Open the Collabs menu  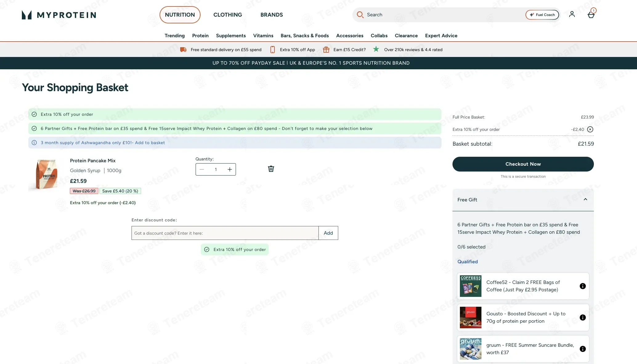tap(379, 36)
